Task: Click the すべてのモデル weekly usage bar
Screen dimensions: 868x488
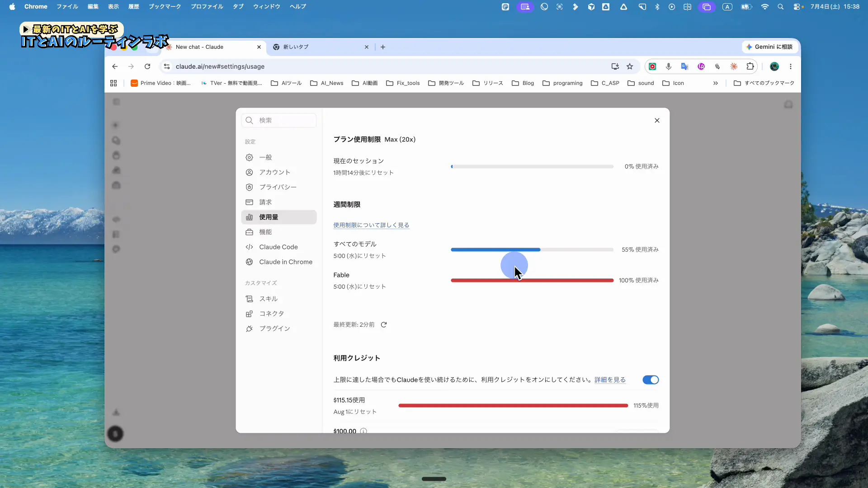Action: coord(532,249)
